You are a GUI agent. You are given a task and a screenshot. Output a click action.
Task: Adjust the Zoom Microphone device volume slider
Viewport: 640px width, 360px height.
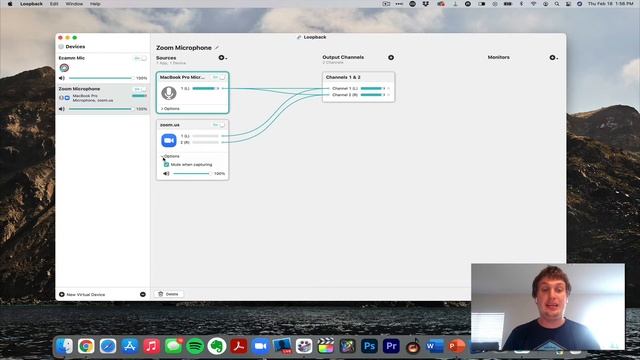(100, 109)
